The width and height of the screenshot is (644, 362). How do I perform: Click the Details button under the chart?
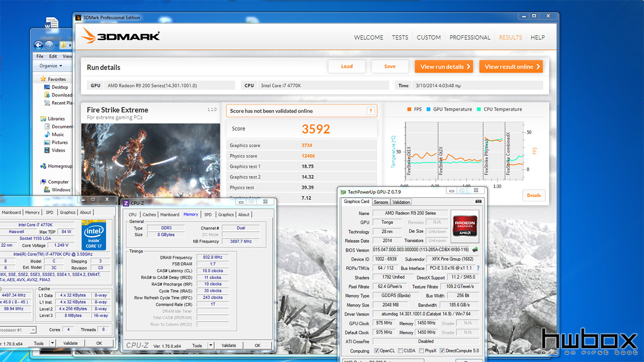[x=534, y=196]
